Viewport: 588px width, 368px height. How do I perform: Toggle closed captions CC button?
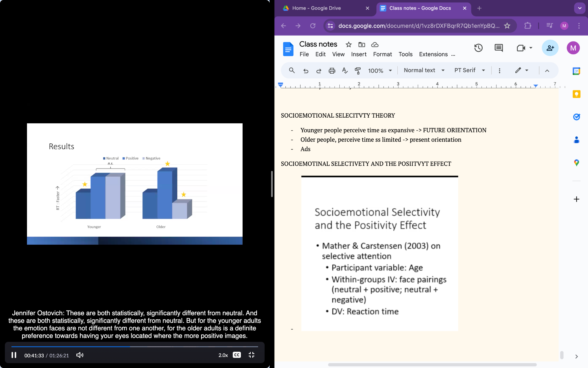pos(237,355)
